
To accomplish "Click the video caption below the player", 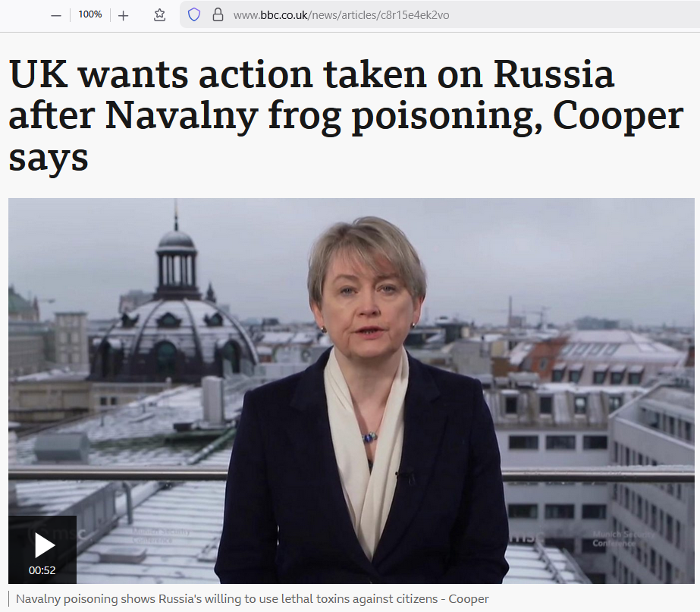I will [253, 599].
